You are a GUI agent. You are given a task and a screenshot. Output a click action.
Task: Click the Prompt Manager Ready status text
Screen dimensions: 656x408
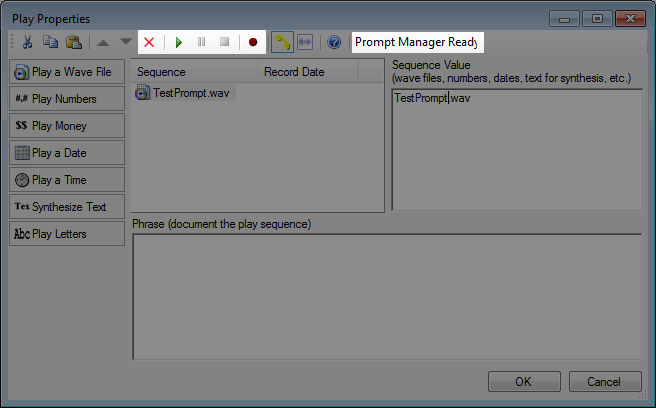tap(416, 42)
